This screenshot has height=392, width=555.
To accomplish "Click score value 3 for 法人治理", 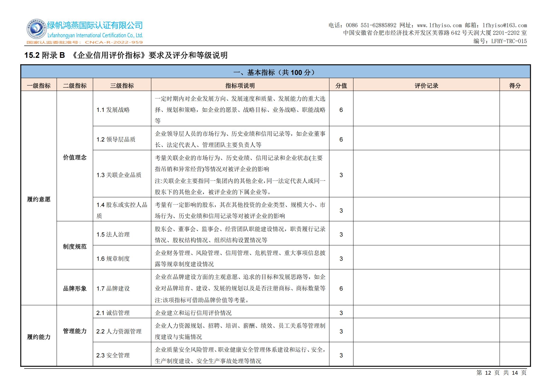I will pos(341,234).
